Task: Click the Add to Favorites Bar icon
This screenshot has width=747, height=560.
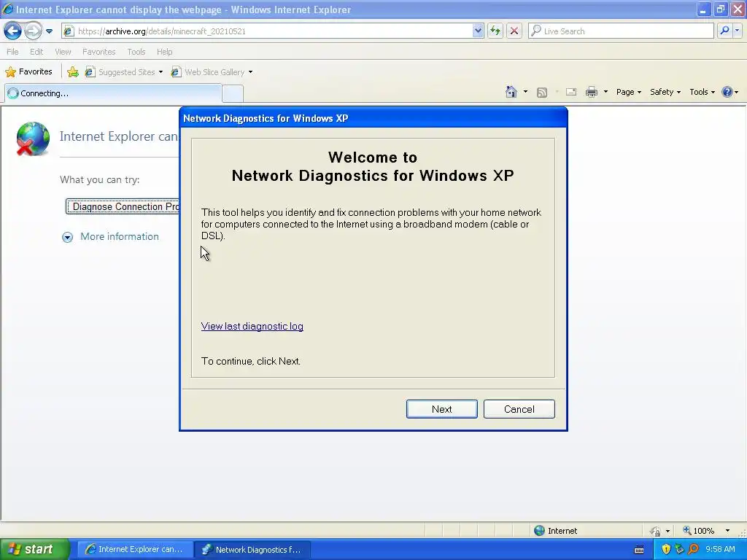Action: coord(73,72)
